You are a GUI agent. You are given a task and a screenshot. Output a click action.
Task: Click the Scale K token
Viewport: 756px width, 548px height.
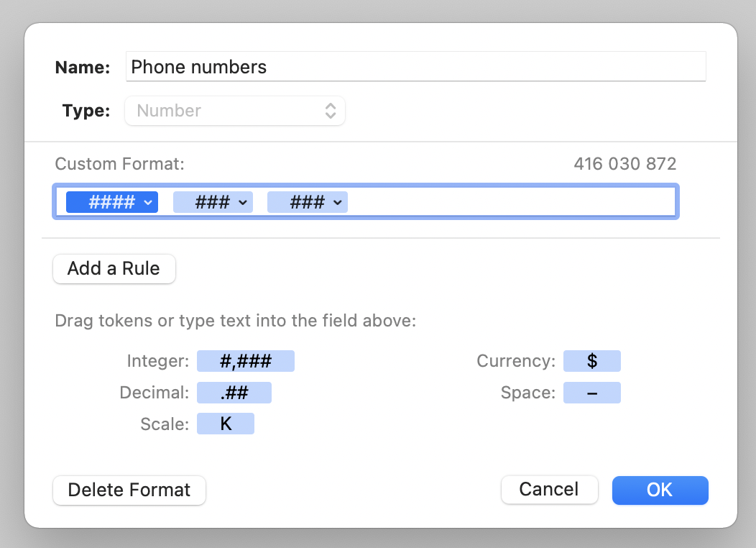[x=226, y=424]
